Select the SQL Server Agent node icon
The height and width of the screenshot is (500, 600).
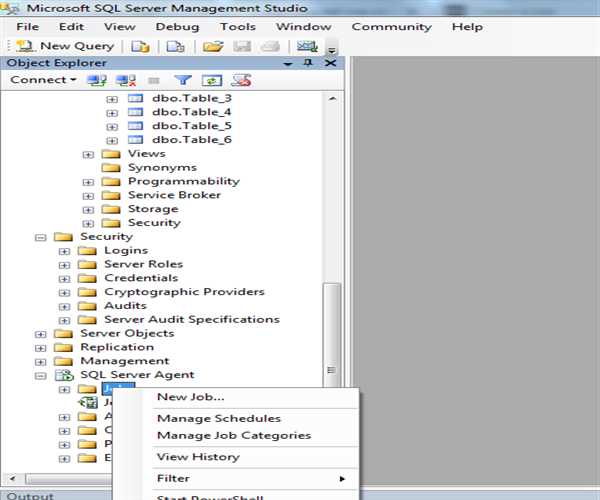tap(64, 375)
